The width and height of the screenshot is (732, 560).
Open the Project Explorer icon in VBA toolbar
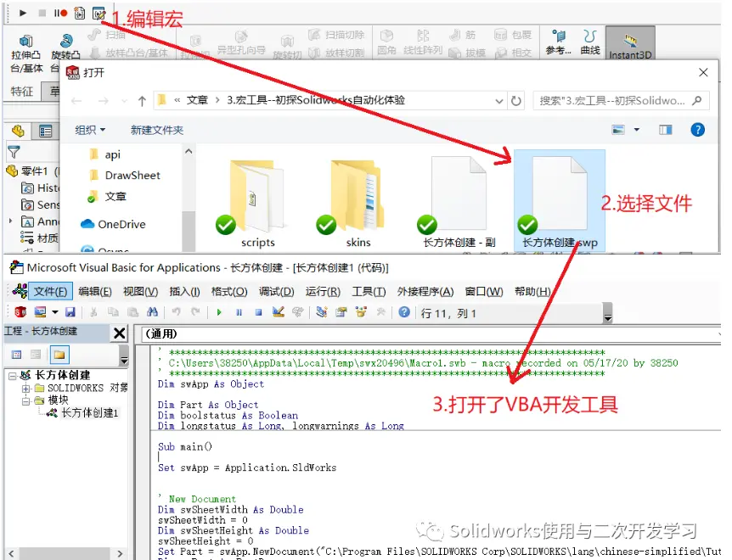pos(321,312)
